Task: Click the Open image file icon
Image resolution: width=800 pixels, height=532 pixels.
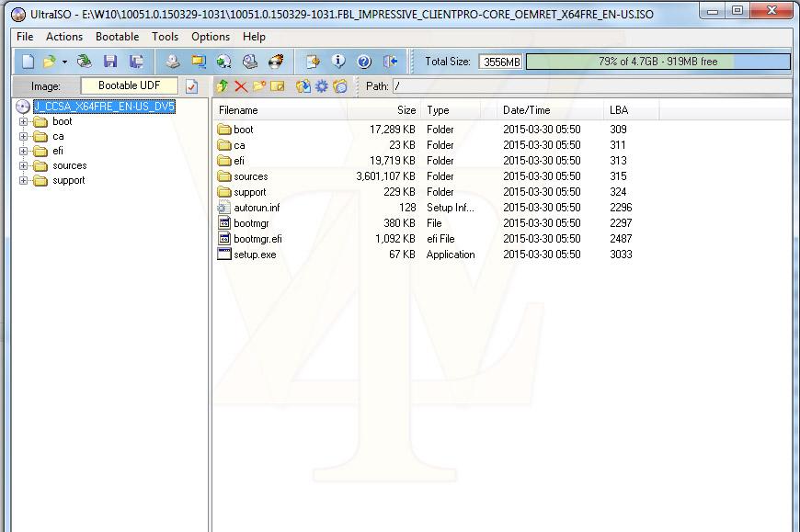Action: [50, 62]
